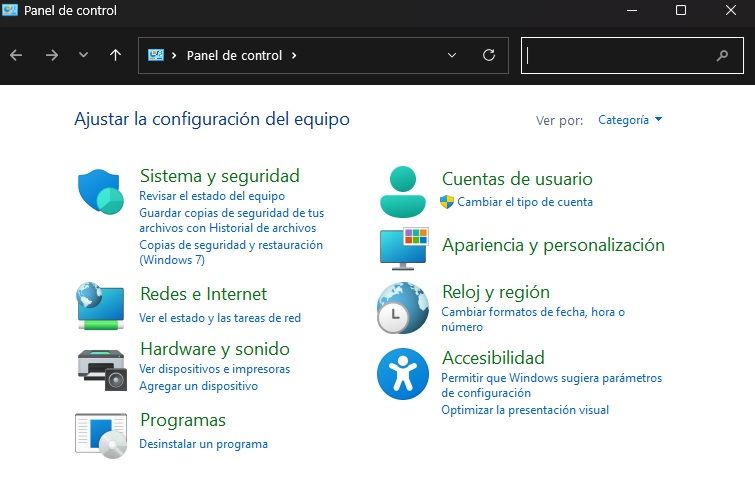This screenshot has height=504, width=755.
Task: Open the Sistema y seguridad shield icon
Action: [101, 192]
